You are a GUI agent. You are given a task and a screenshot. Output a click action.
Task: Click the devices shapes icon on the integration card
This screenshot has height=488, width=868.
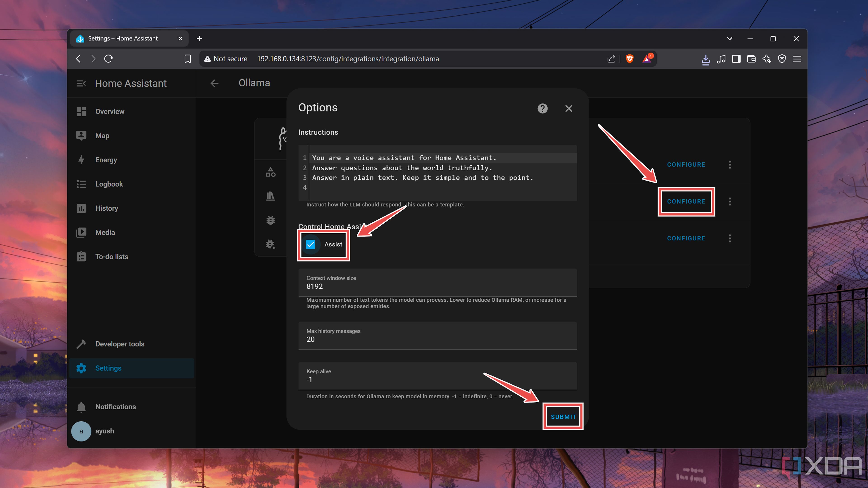point(271,172)
